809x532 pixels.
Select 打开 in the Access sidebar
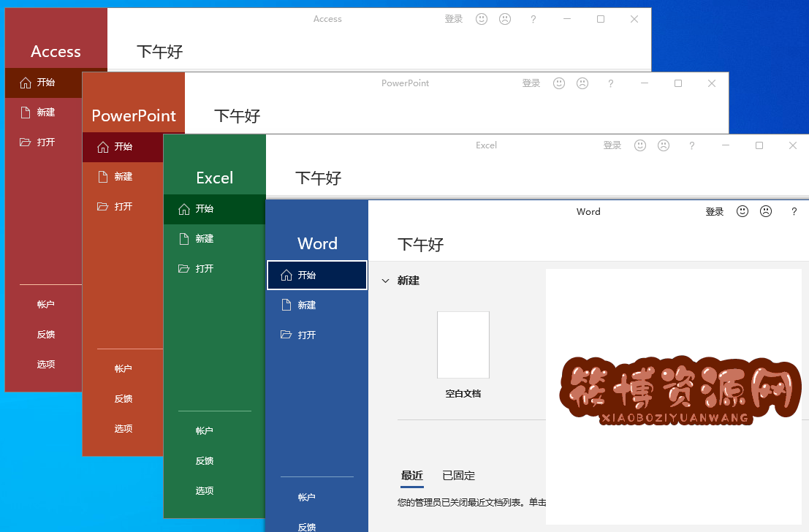pyautogui.click(x=43, y=142)
